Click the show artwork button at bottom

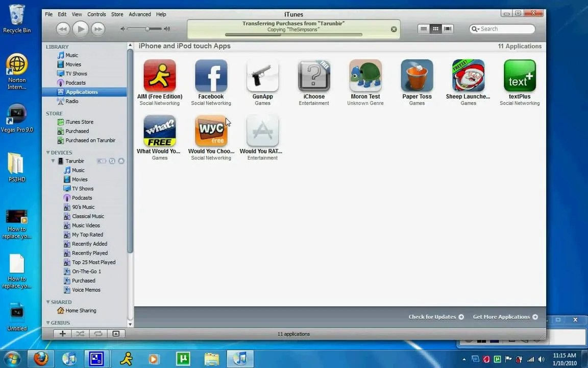[116, 334]
